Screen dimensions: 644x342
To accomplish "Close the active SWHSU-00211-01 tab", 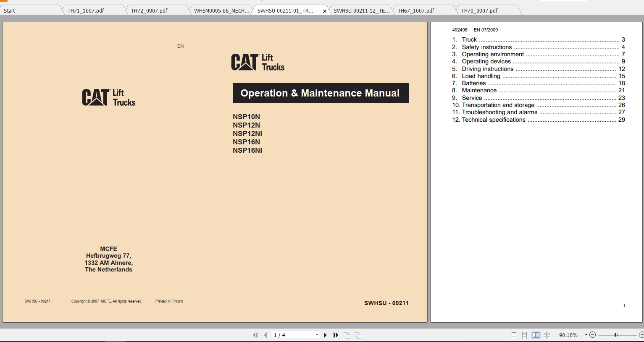I will [324, 10].
